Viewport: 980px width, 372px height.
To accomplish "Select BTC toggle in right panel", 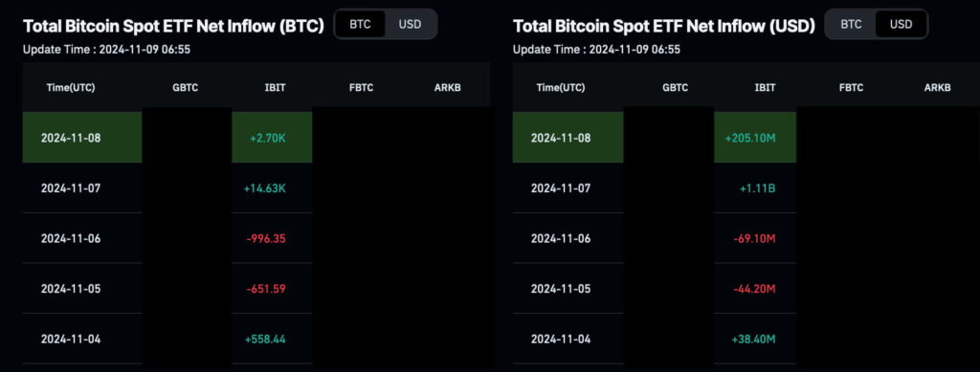I will pos(851,24).
